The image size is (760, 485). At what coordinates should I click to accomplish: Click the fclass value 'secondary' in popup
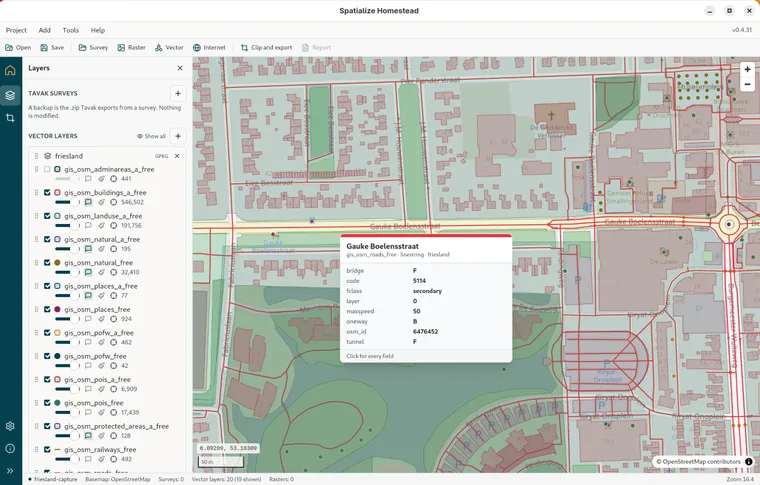coord(428,291)
